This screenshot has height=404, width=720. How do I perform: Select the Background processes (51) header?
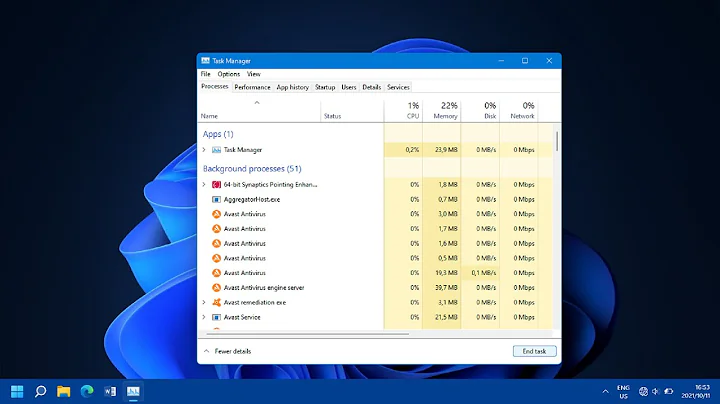pos(252,169)
